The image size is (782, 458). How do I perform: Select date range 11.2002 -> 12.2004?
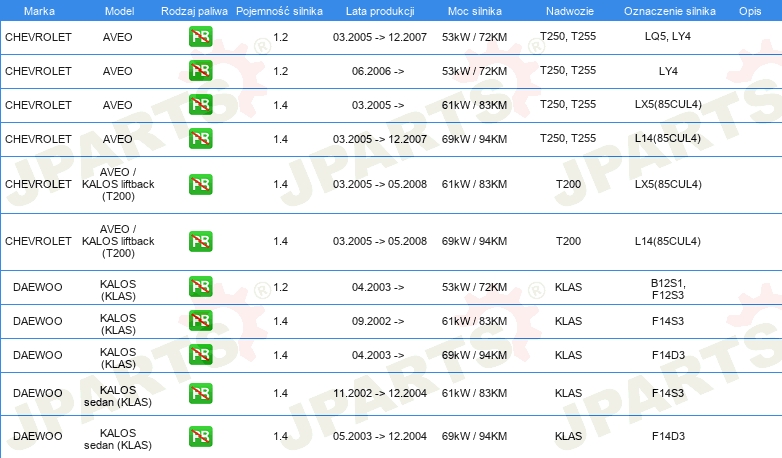(x=380, y=393)
